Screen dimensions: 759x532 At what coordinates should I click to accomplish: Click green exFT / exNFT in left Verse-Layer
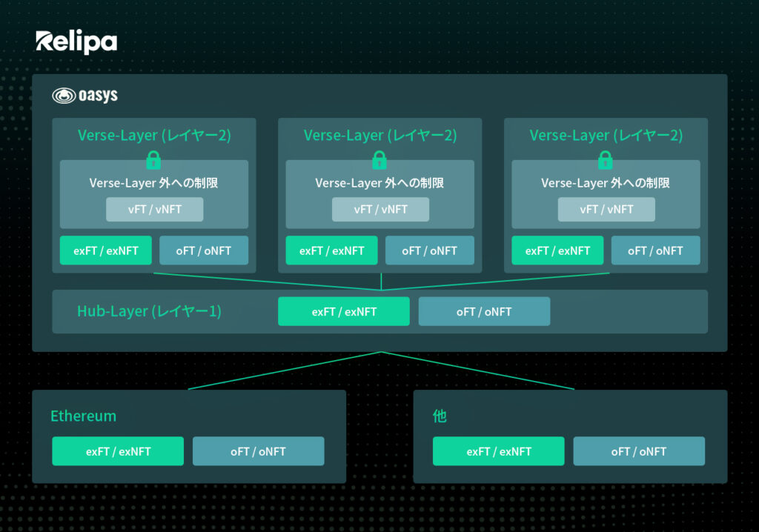coord(105,250)
